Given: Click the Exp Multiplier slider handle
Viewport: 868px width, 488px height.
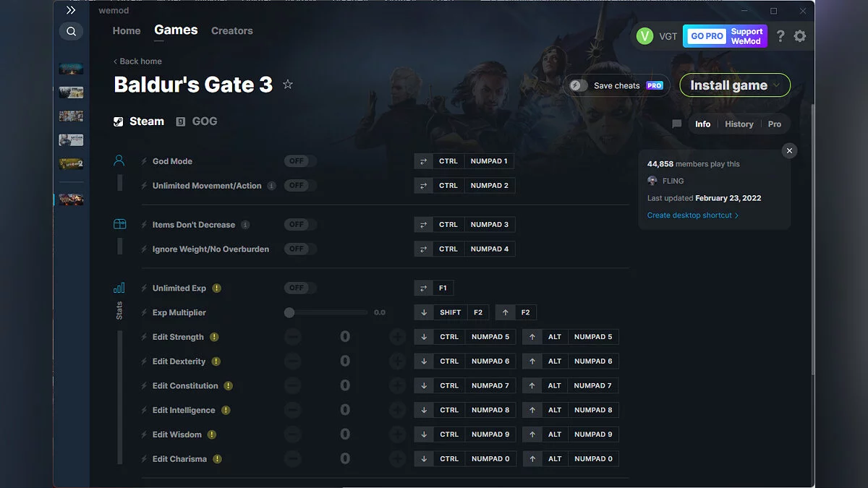Looking at the screenshot, I should click(x=289, y=312).
